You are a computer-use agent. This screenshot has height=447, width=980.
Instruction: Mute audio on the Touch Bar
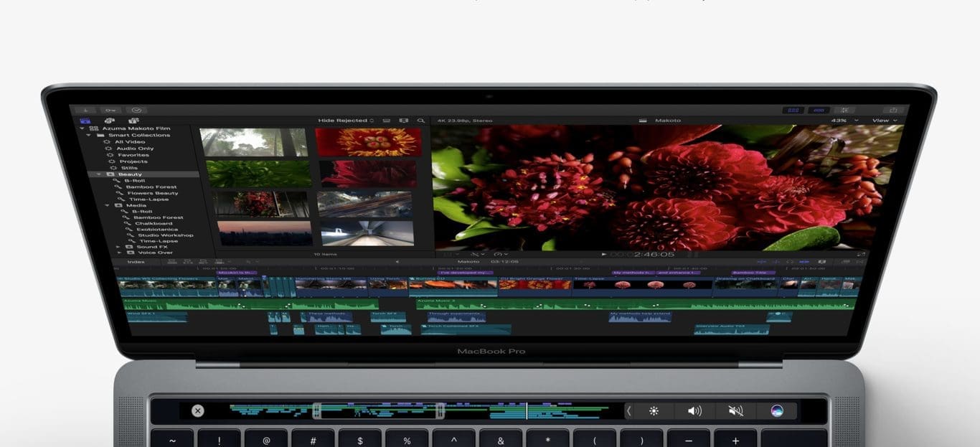[x=735, y=411]
